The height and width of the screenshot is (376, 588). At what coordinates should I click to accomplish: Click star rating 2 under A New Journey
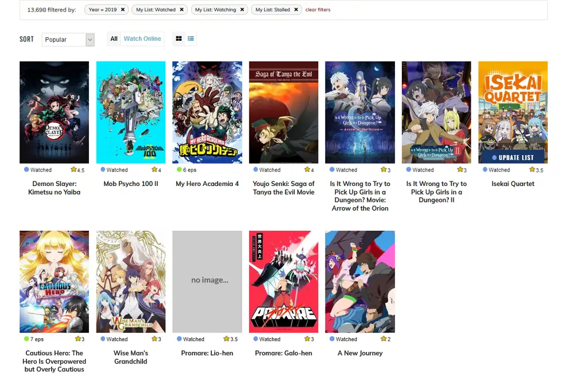(x=386, y=339)
